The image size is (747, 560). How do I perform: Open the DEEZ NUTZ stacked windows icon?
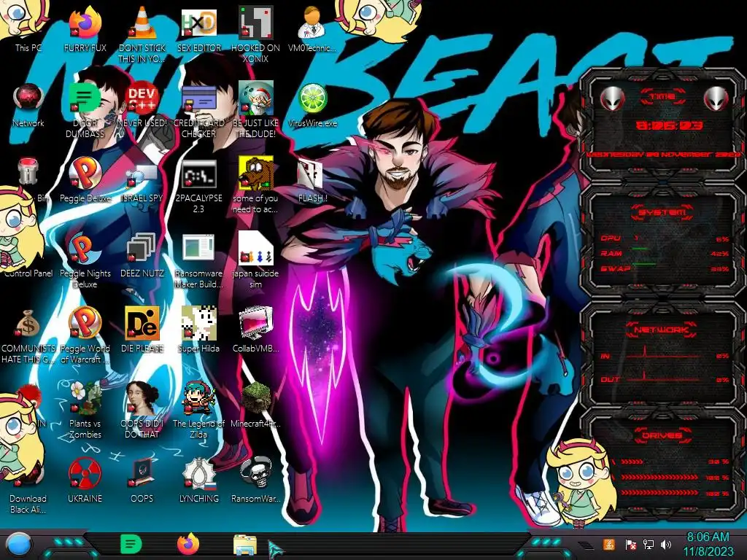pos(142,249)
